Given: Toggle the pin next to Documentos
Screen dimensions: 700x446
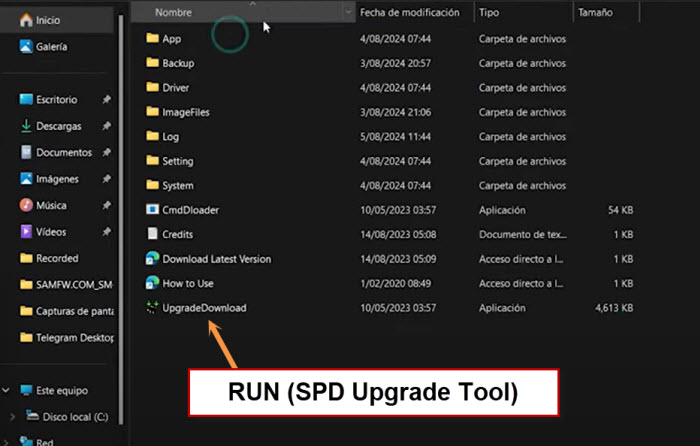Looking at the screenshot, I should 106,152.
